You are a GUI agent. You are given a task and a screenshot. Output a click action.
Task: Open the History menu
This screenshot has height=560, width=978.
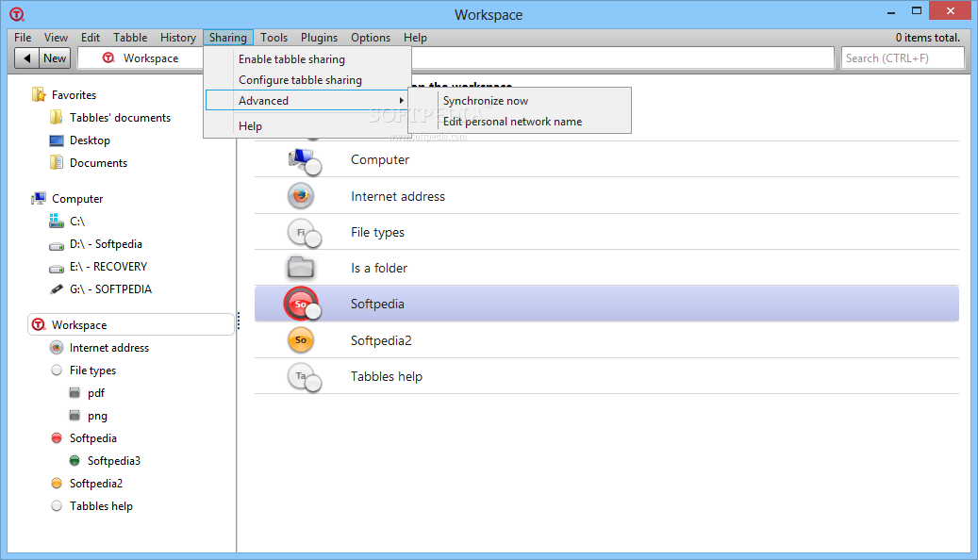[177, 38]
